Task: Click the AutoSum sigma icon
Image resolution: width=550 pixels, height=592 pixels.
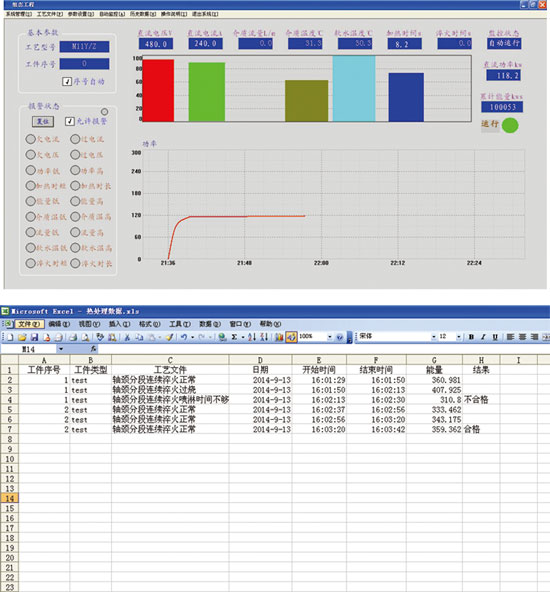Action: 234,337
